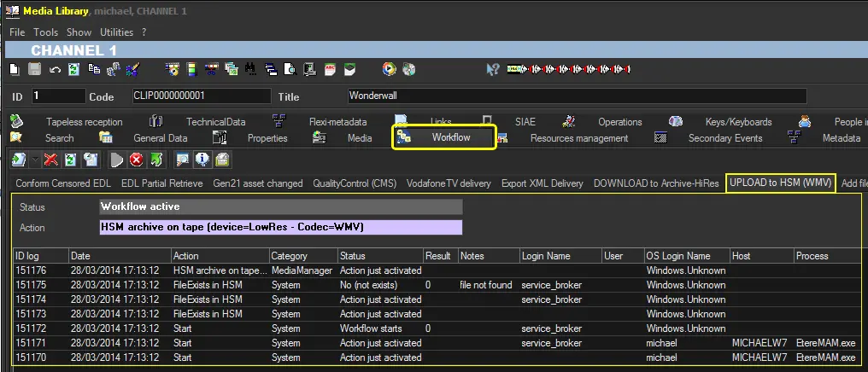
Task: Click the binoculars search icon
Action: tap(250, 69)
